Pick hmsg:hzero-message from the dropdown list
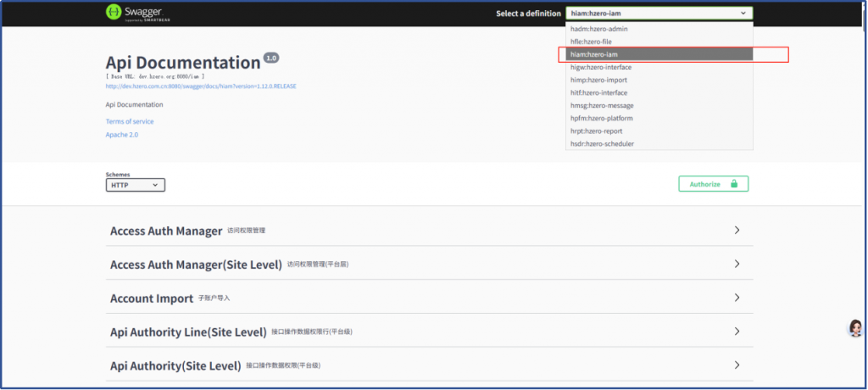Viewport: 868px width, 390px height. click(602, 105)
